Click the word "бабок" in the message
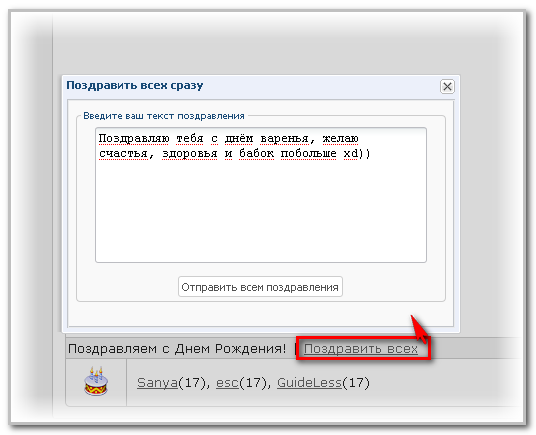Screen dimensions: 536x435 click(x=256, y=153)
